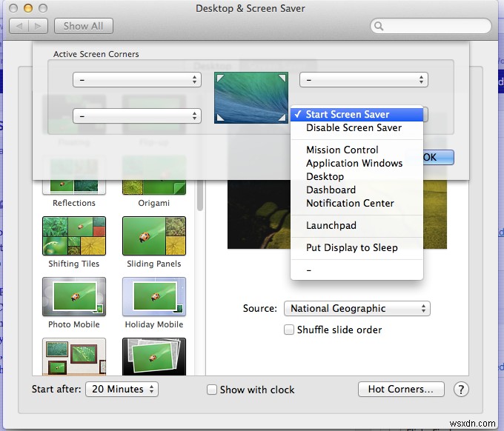This screenshot has height=431, width=504.
Task: Click OK in the Screen Corners sheet
Action: [439, 158]
